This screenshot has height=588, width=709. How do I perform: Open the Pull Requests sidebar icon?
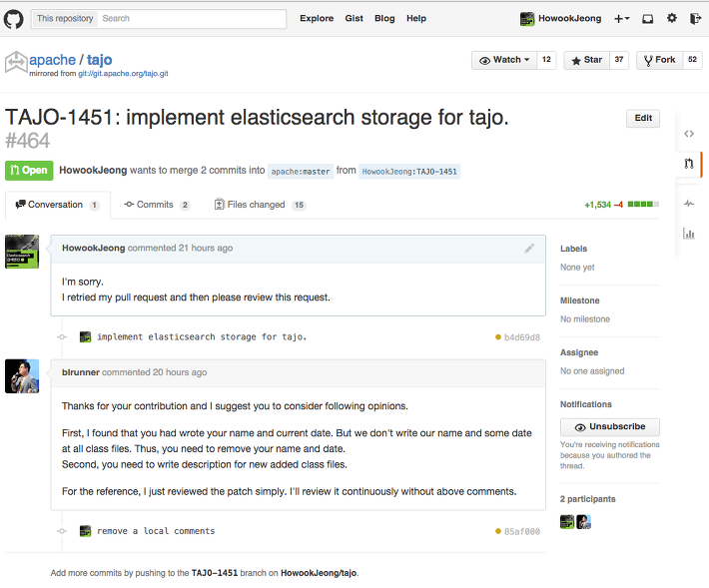[x=689, y=164]
